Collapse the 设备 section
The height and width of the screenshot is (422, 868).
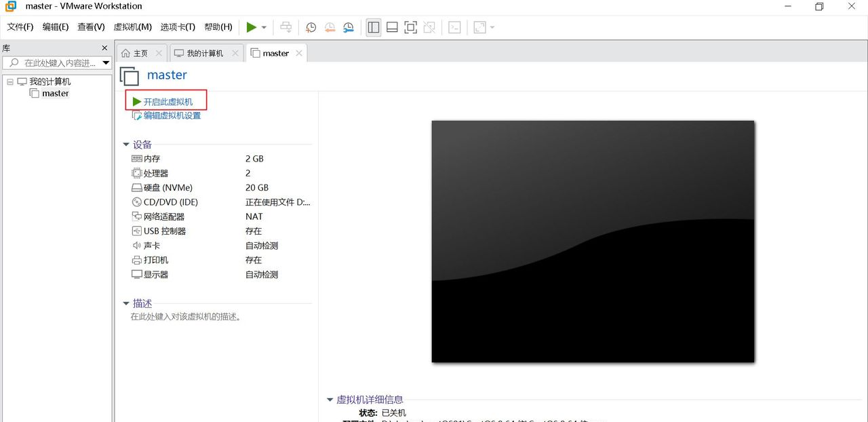pyautogui.click(x=126, y=144)
